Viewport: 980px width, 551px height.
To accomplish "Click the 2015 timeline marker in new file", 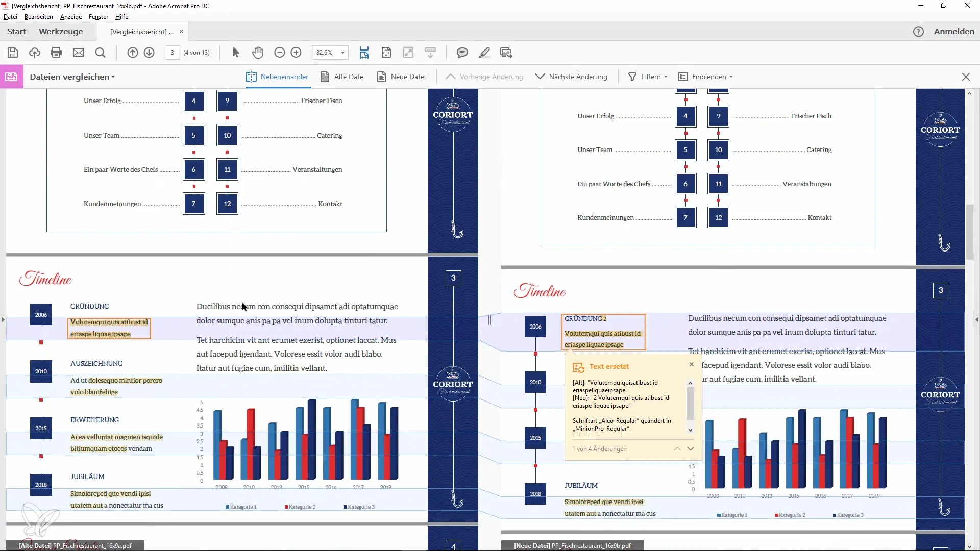I will [535, 438].
